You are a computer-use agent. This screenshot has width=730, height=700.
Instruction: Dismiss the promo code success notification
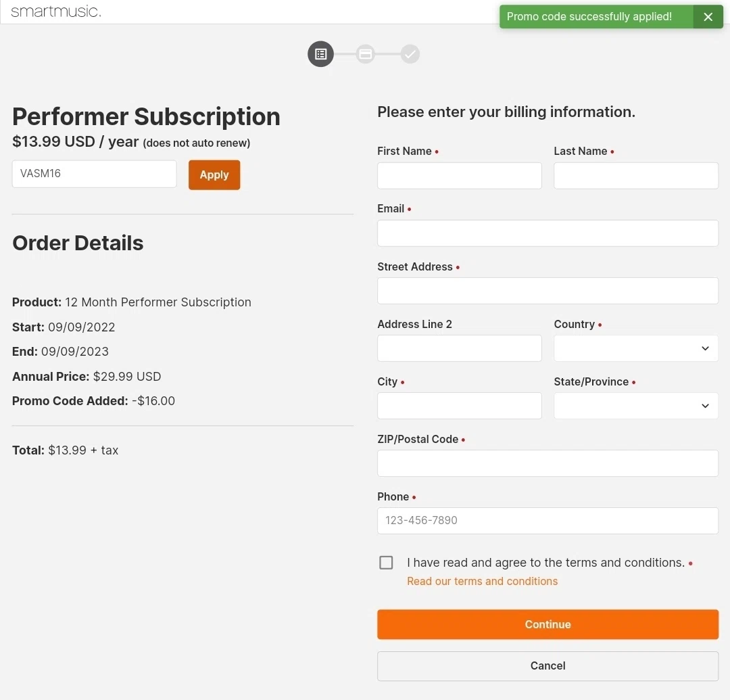point(708,17)
